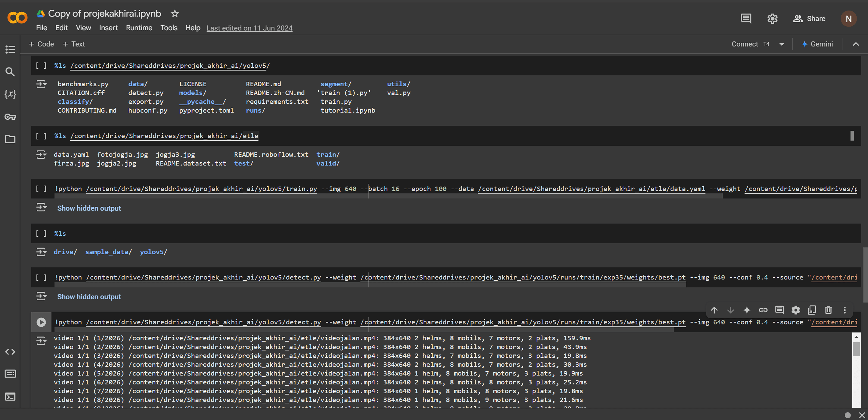Mirror cell in tab icon

click(x=812, y=310)
